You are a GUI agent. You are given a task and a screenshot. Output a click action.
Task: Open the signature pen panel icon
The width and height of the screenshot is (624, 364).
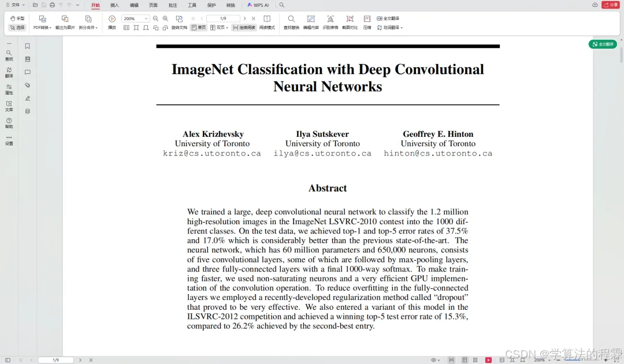tap(28, 98)
